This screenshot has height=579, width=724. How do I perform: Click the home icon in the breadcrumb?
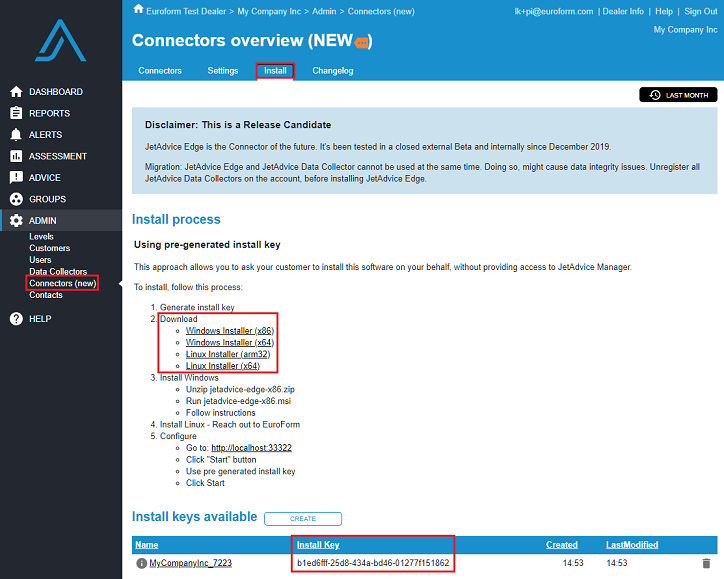click(x=138, y=9)
